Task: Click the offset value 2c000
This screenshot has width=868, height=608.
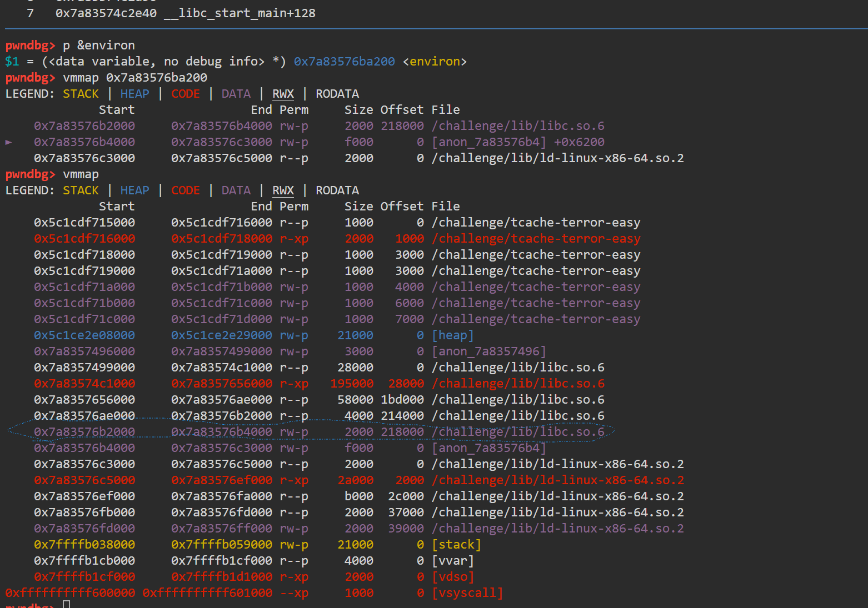Action: coord(406,496)
